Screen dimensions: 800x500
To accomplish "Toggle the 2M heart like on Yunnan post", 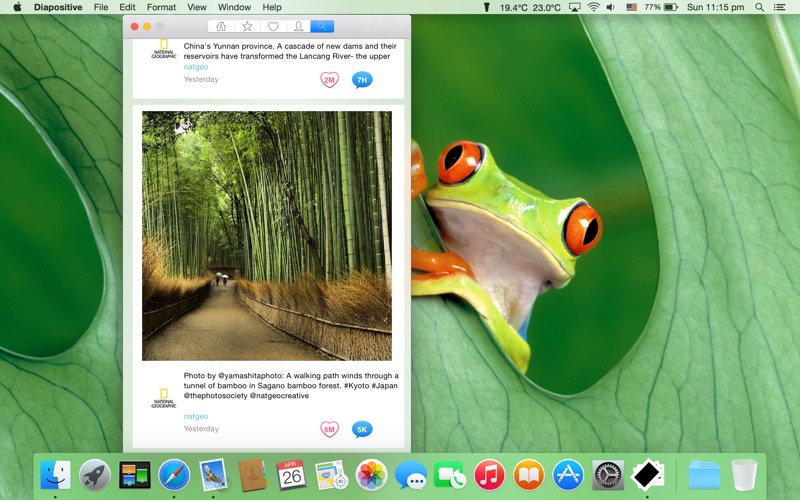I will point(329,80).
